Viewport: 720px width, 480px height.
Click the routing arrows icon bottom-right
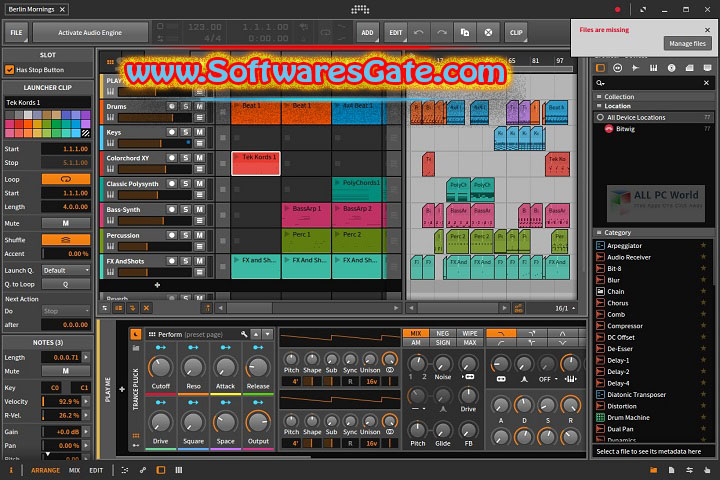pos(689,470)
